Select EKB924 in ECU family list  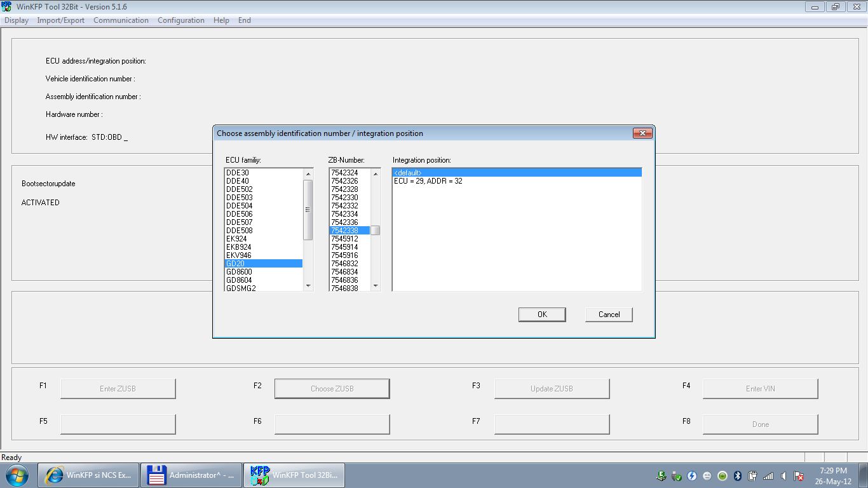[264, 247]
